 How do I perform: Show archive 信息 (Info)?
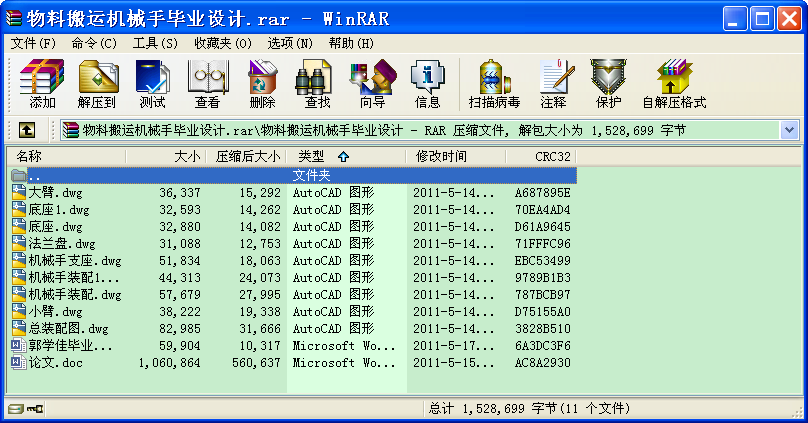click(427, 84)
